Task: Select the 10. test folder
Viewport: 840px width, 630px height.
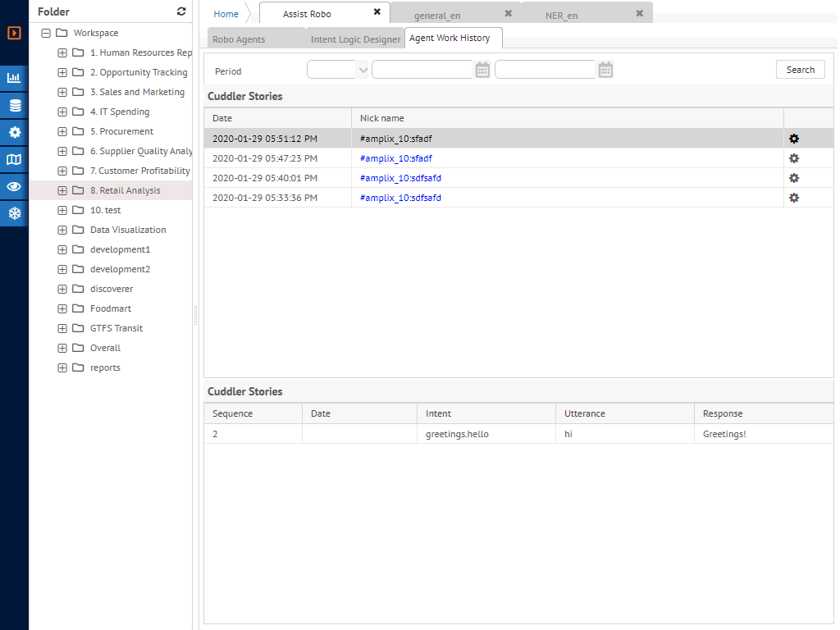Action: pyautogui.click(x=106, y=211)
